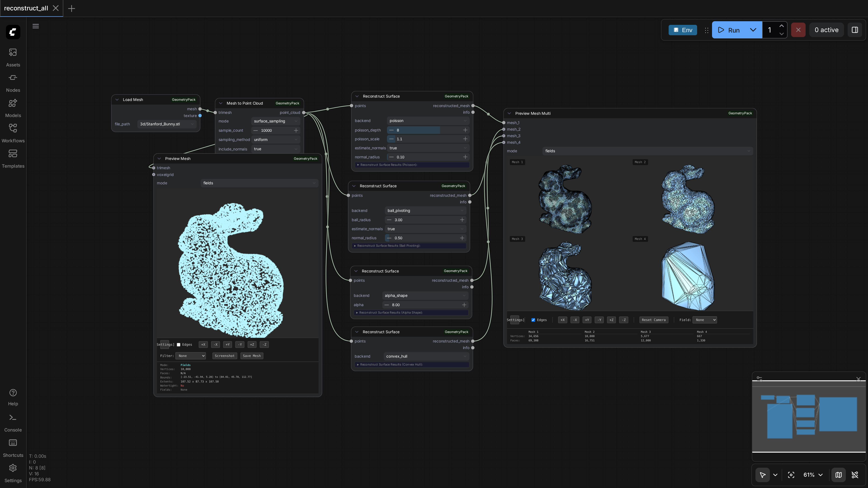The height and width of the screenshot is (488, 868).
Task: Toggle the right side panel
Action: pos(855,30)
